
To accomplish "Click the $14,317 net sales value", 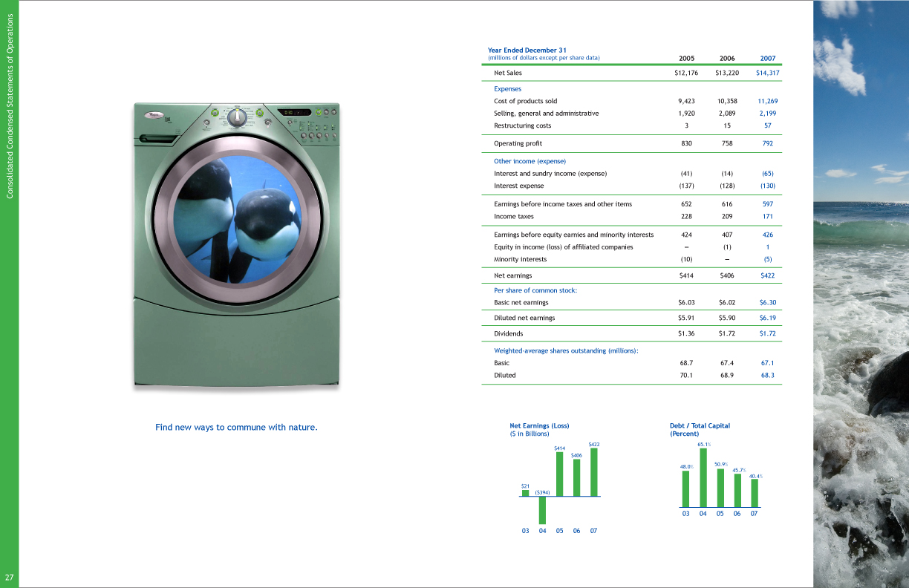I will [x=767, y=73].
